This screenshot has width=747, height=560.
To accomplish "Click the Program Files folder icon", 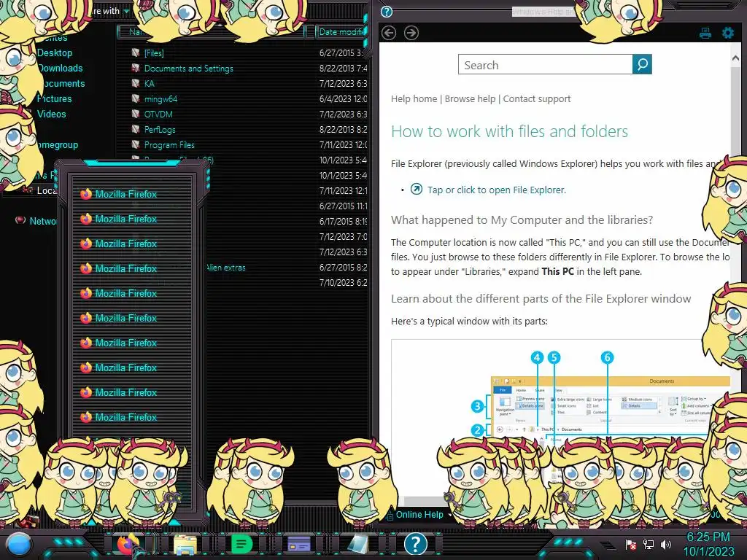I will (136, 145).
